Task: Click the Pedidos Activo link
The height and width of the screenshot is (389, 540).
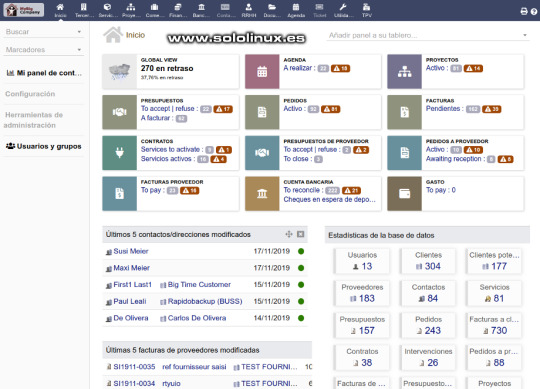Action: (294, 109)
